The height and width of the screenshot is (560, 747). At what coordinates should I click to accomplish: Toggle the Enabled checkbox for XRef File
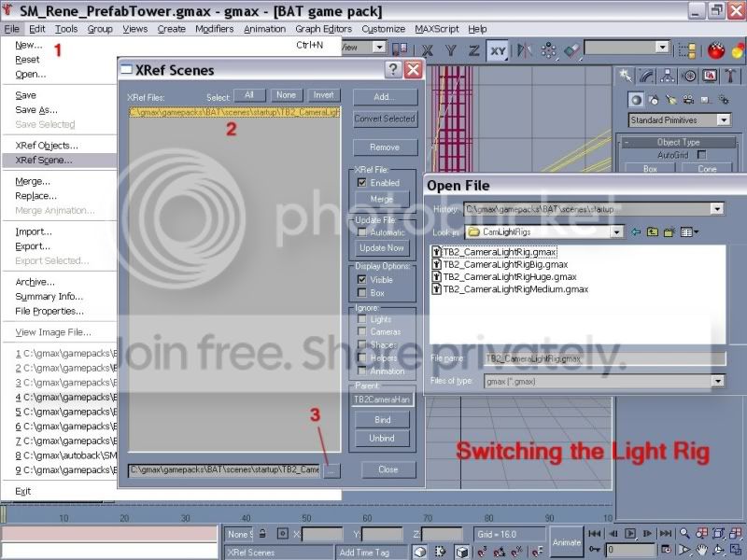pos(362,182)
